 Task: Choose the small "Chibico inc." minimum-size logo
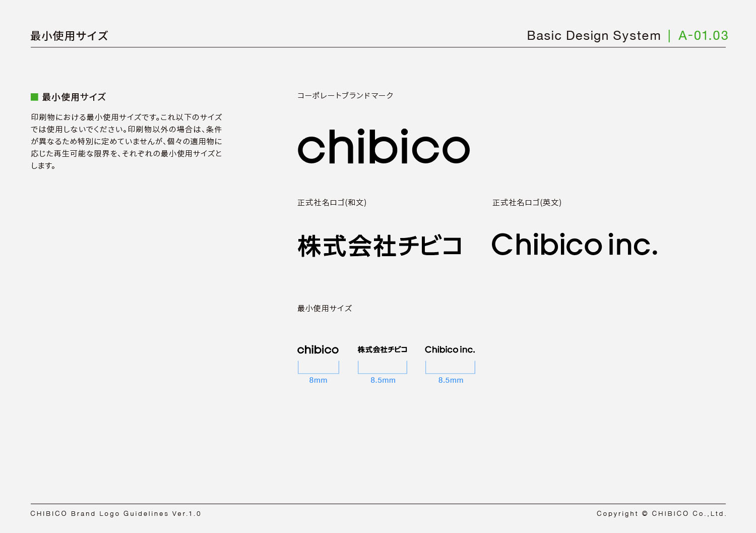coord(450,349)
